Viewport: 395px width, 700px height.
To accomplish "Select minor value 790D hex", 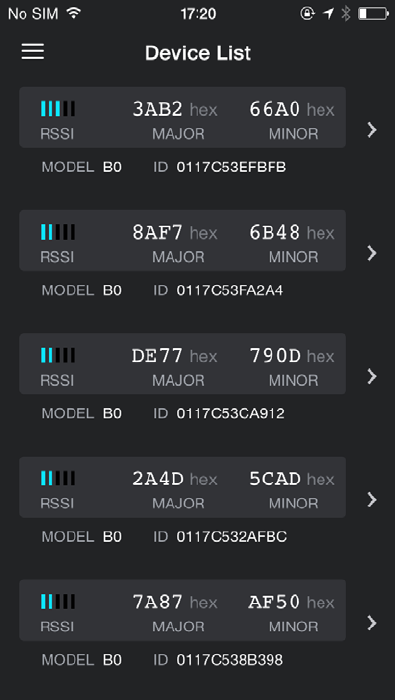I will click(x=292, y=356).
